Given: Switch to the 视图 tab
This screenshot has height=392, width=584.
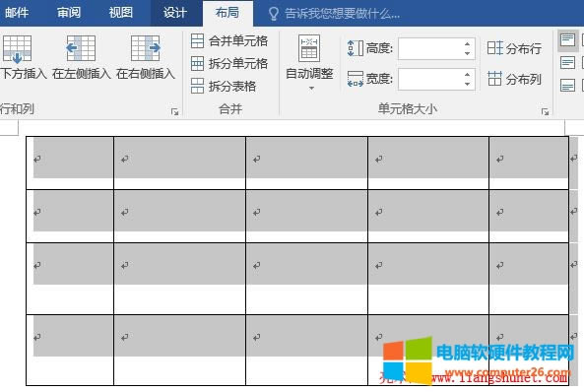Looking at the screenshot, I should pyautogui.click(x=121, y=13).
